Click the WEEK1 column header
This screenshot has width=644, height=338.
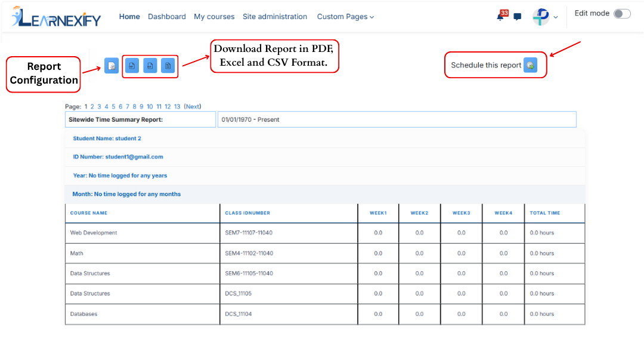coord(378,213)
